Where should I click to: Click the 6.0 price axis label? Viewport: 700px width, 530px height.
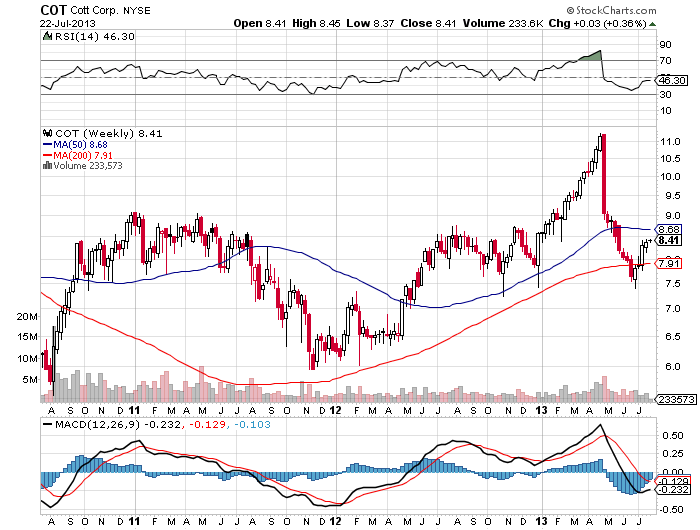pos(672,367)
